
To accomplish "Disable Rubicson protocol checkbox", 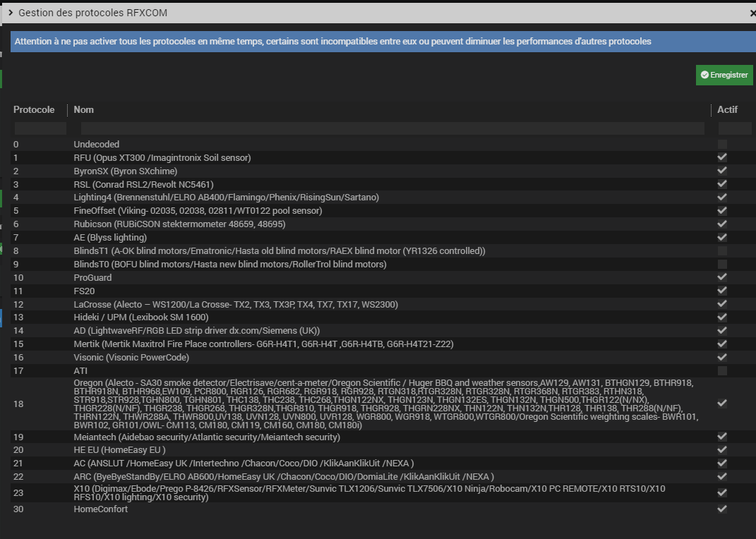I will pos(722,224).
